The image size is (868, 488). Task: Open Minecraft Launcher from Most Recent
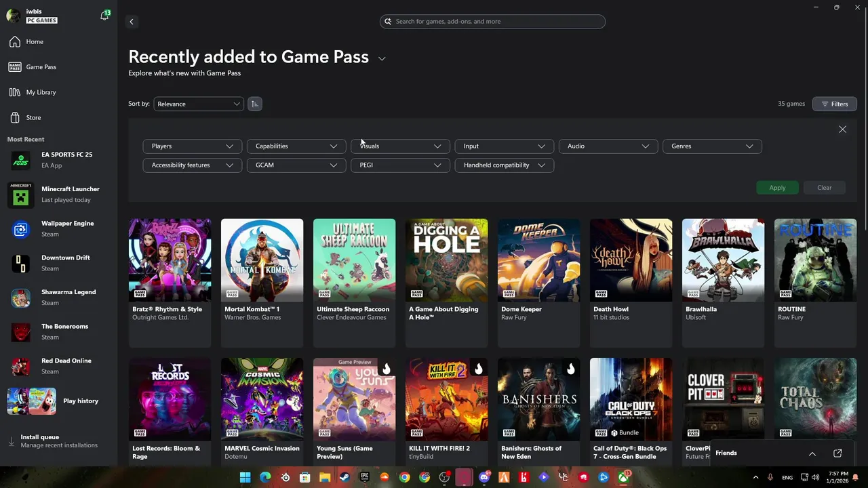(x=58, y=195)
